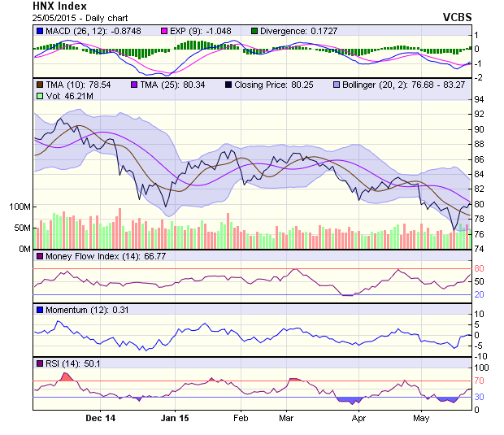The width and height of the screenshot is (504, 435).
Task: Click the blue Momentum (12) legend swatch
Action: 40,310
